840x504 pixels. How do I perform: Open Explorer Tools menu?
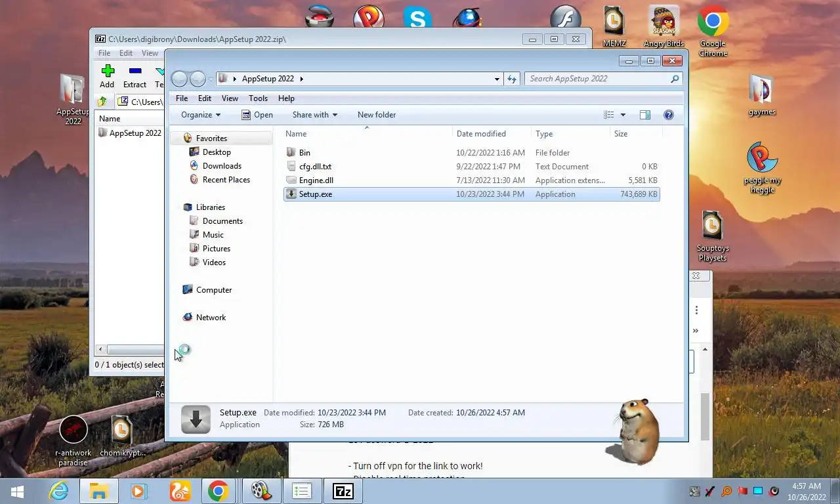pyautogui.click(x=258, y=98)
